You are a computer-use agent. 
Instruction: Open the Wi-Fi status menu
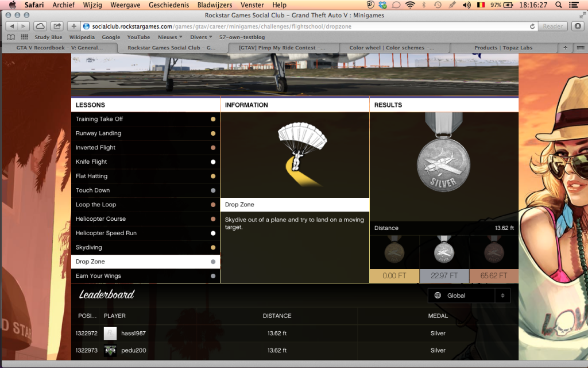[410, 5]
